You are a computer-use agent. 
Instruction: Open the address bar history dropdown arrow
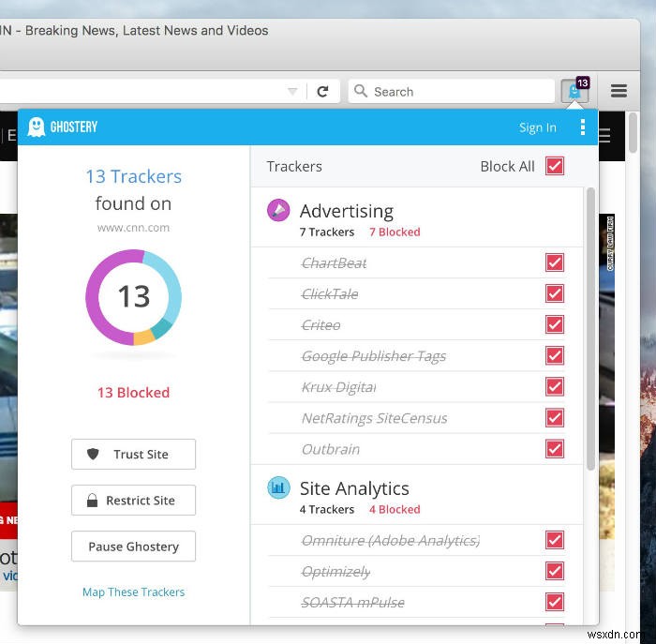click(292, 91)
